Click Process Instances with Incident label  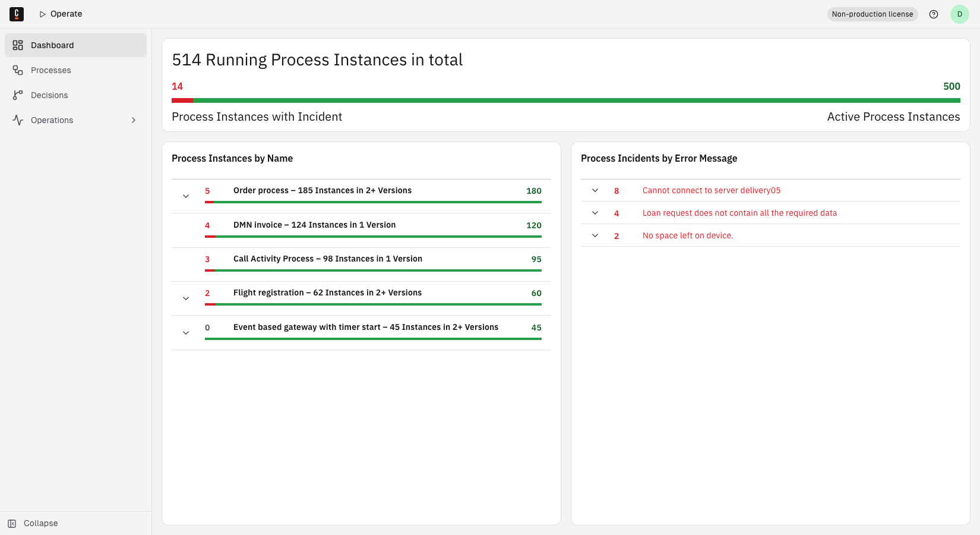pyautogui.click(x=257, y=117)
